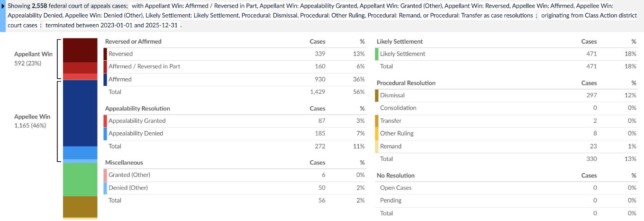The image size is (644, 221).
Task: Click the 339 Reversed case count
Action: [320, 54]
